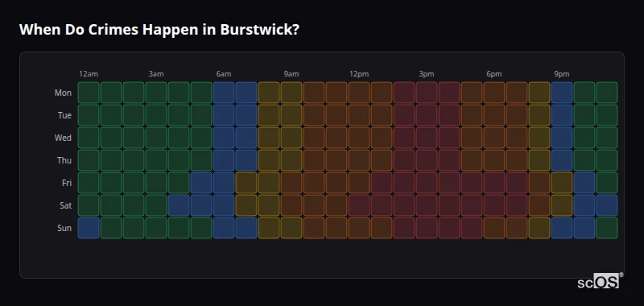This screenshot has width=644, height=306.
Task: Click the '9am' hour label
Action: (x=291, y=74)
